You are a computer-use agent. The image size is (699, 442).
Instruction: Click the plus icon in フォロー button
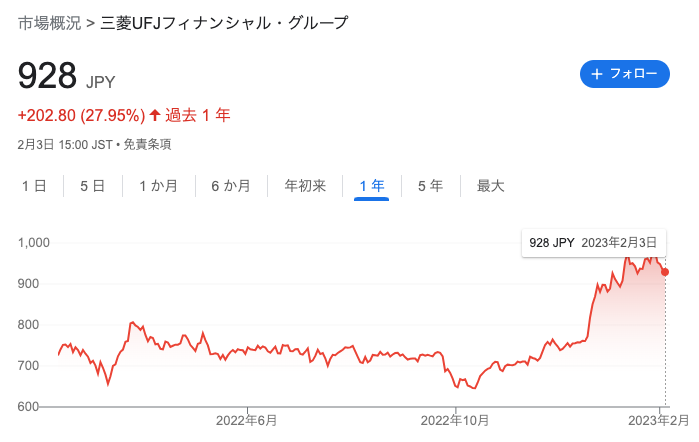point(597,74)
